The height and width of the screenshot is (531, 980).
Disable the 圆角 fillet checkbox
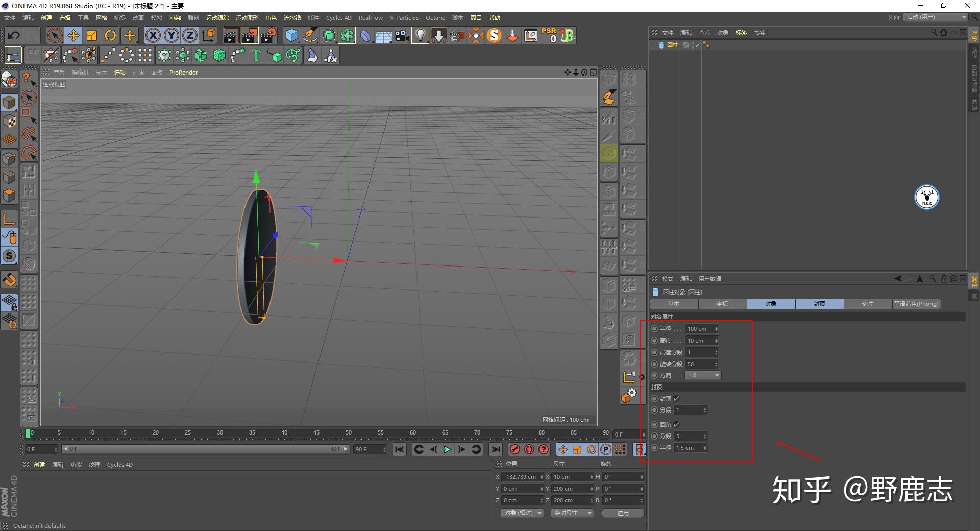pyautogui.click(x=676, y=424)
